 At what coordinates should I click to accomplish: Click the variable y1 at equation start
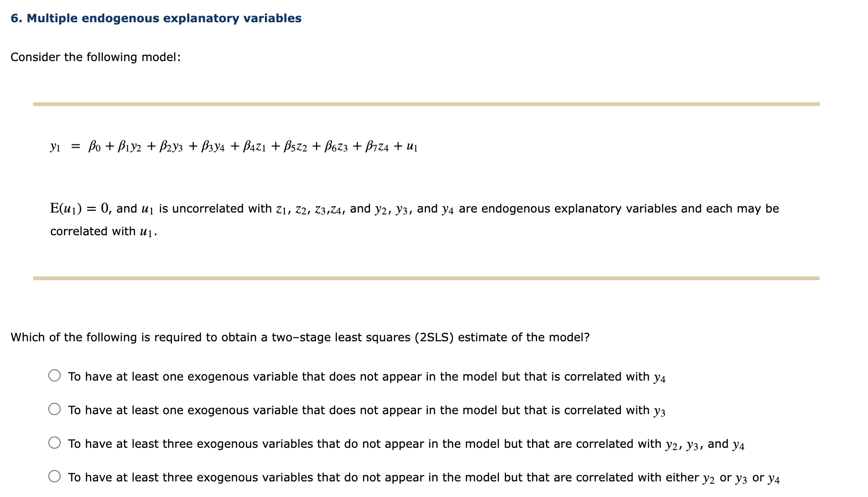pyautogui.click(x=54, y=147)
